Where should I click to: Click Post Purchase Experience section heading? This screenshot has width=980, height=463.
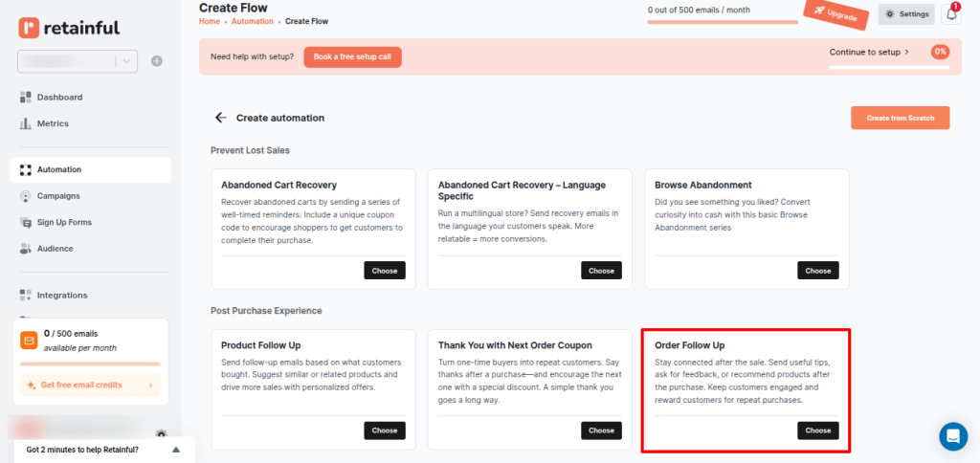tap(266, 311)
